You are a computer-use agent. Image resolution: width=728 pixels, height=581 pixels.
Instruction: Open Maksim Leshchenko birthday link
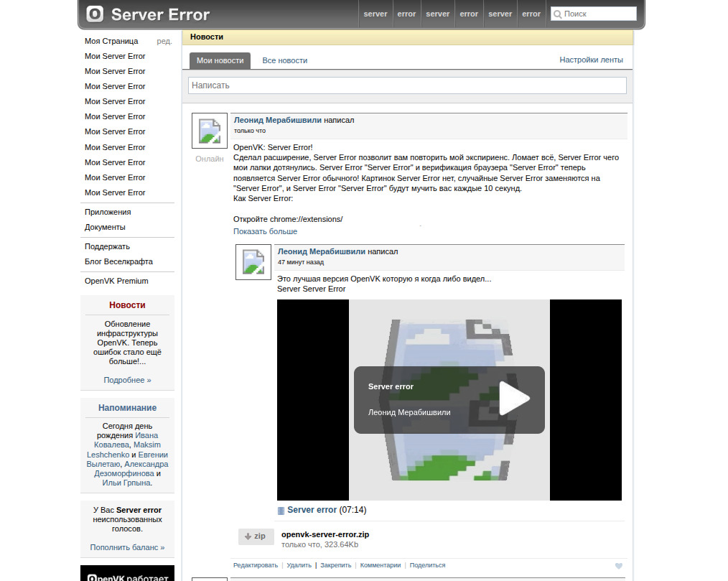point(123,450)
